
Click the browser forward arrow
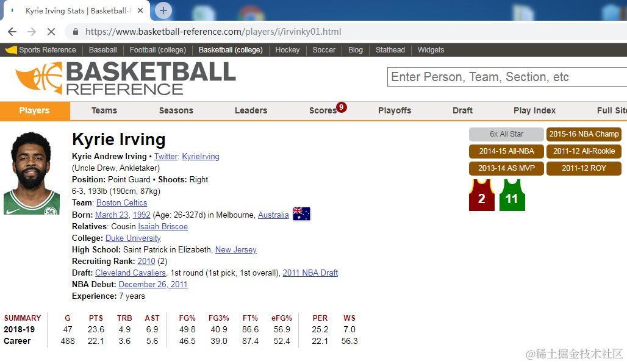pos(32,32)
